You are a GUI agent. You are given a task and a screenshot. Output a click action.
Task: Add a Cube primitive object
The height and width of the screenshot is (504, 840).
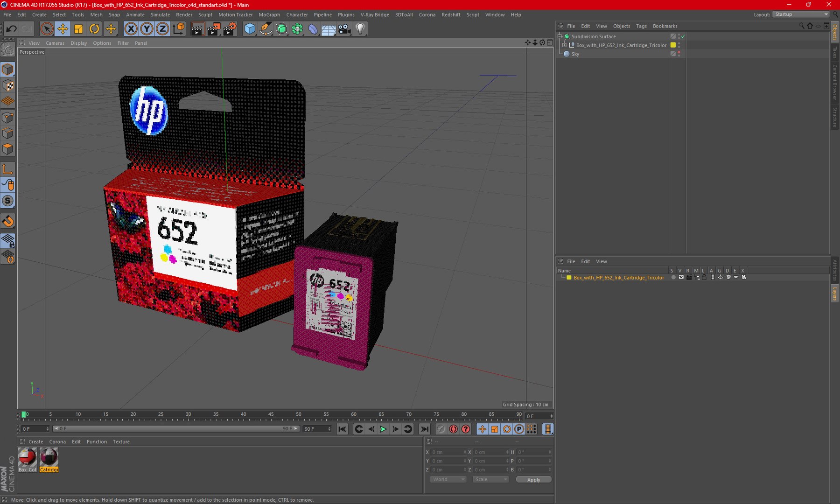coord(250,29)
